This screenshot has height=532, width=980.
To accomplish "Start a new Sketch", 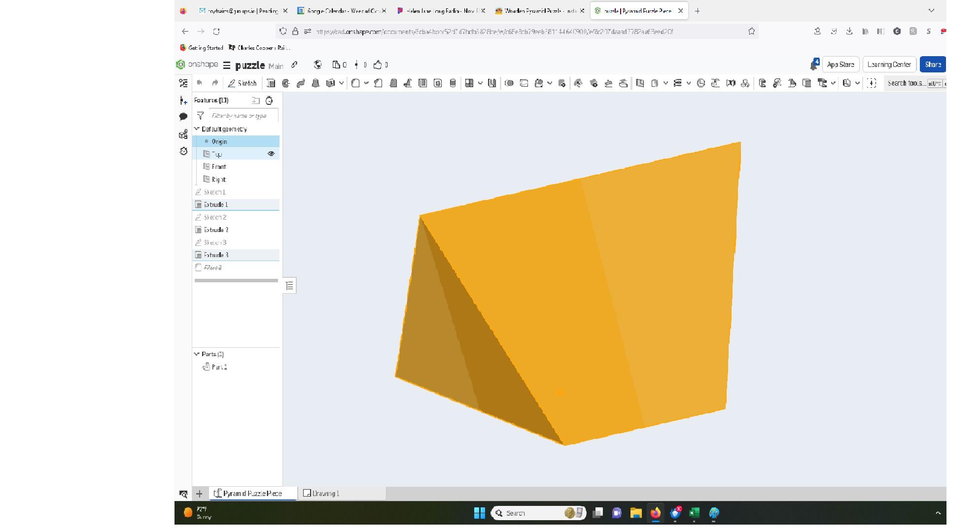I will 242,83.
